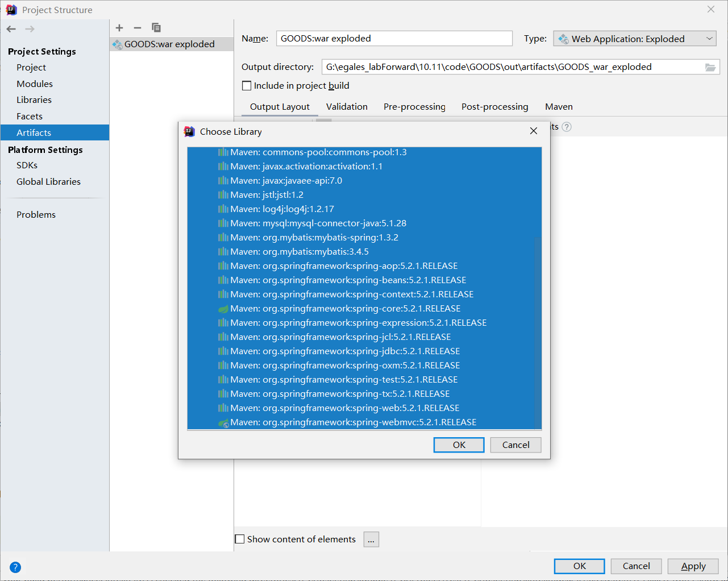Image resolution: width=728 pixels, height=581 pixels.
Task: Click Cancel in Project Structure window
Action: (x=636, y=566)
